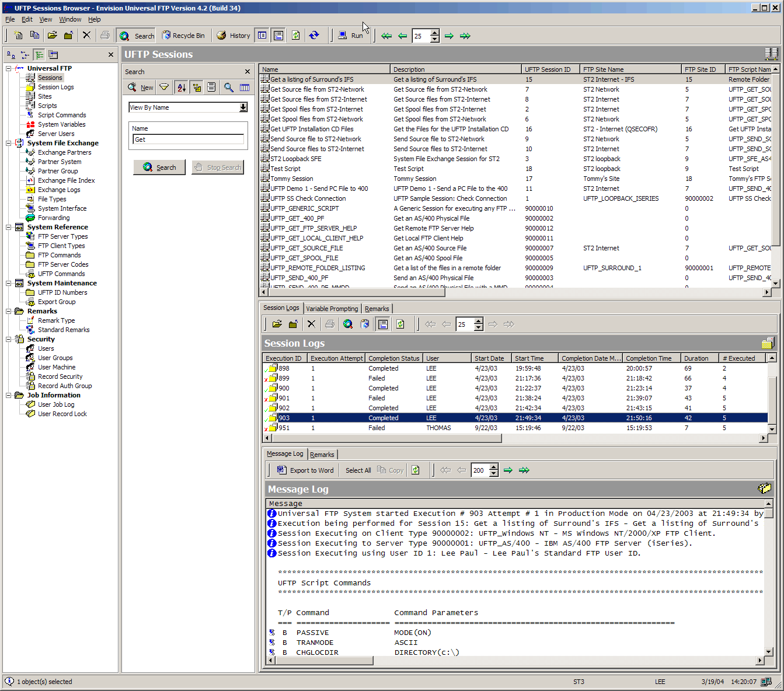Collapse the Remarks tree node
Image resolution: width=784 pixels, height=691 pixels.
coord(9,311)
